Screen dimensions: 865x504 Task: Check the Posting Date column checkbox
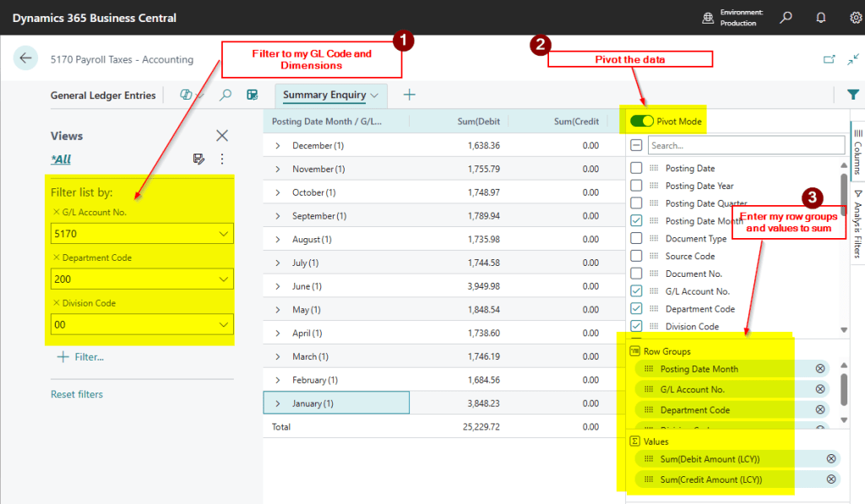pyautogui.click(x=637, y=168)
